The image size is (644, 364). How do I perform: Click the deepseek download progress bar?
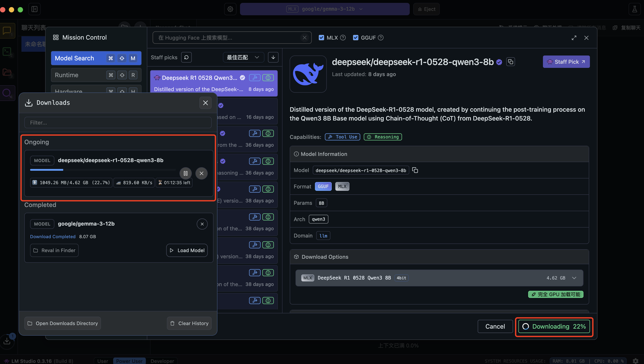[x=103, y=170]
